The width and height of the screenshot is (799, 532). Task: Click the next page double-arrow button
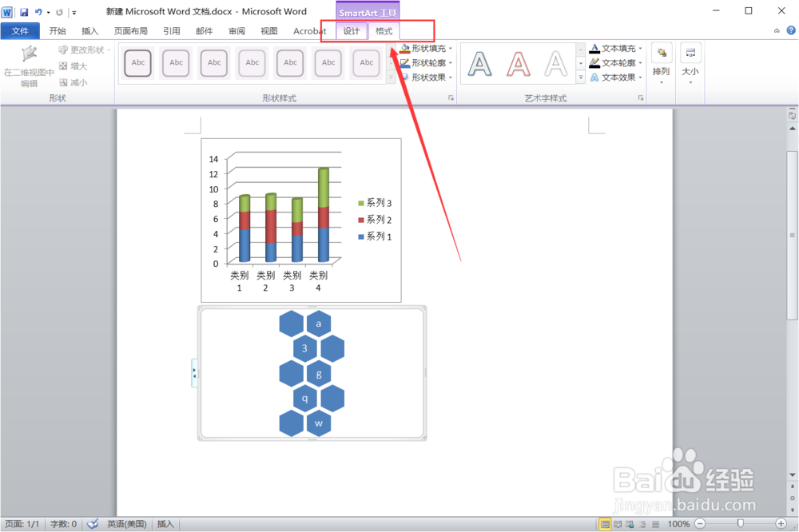792,510
